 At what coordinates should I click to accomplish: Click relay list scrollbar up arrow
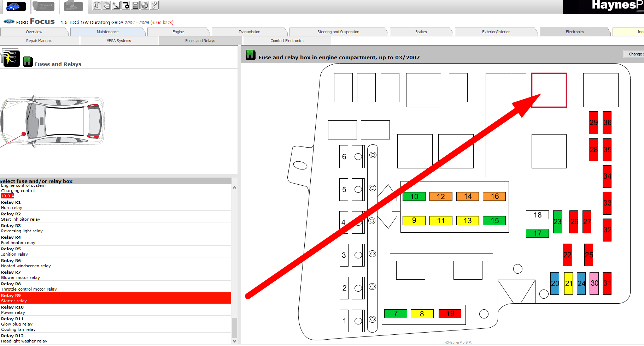coord(234,188)
